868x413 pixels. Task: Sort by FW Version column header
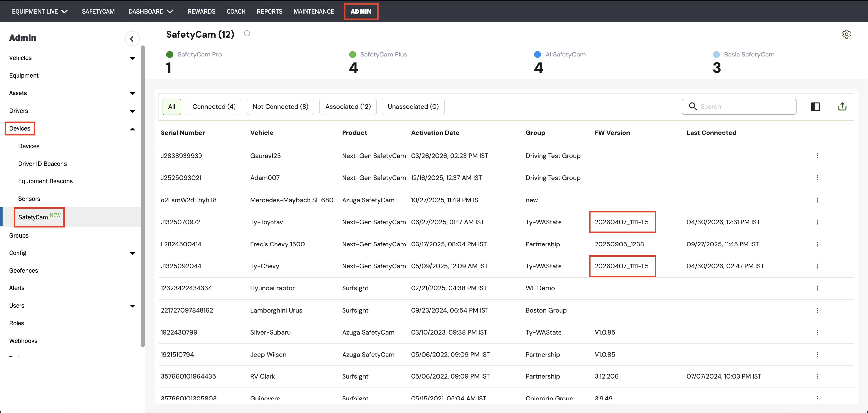[612, 133]
